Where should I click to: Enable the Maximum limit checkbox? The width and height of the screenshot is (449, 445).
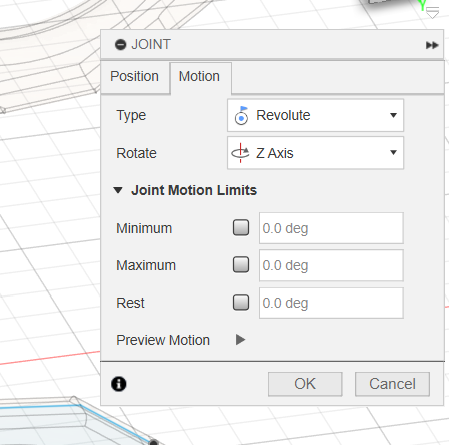tap(241, 265)
